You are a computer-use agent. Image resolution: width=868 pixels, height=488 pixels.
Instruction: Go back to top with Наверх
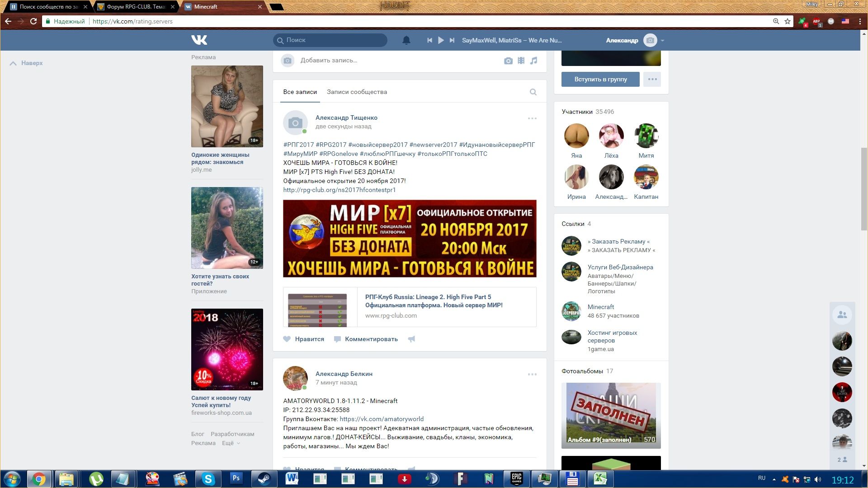[x=26, y=63]
